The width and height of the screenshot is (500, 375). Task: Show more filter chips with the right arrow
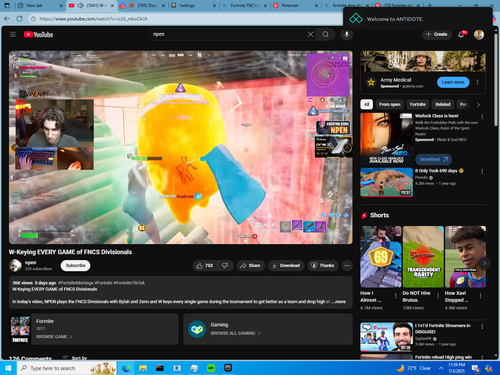[478, 105]
